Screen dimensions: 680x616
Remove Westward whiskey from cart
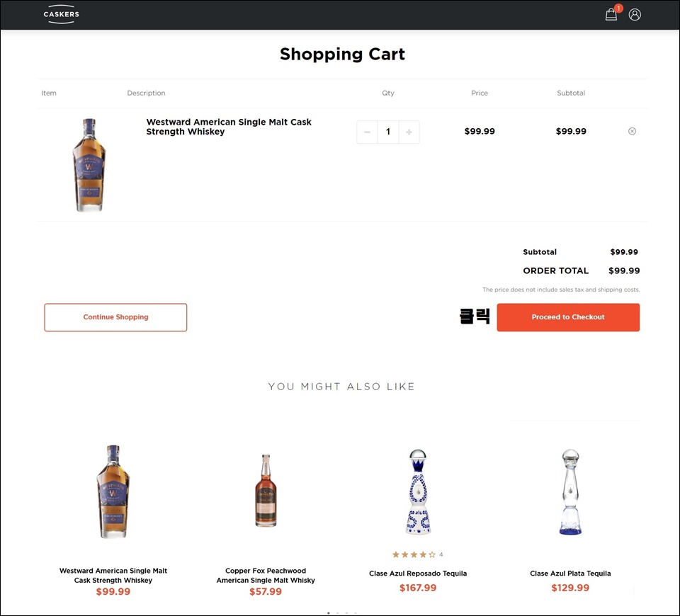pyautogui.click(x=633, y=131)
